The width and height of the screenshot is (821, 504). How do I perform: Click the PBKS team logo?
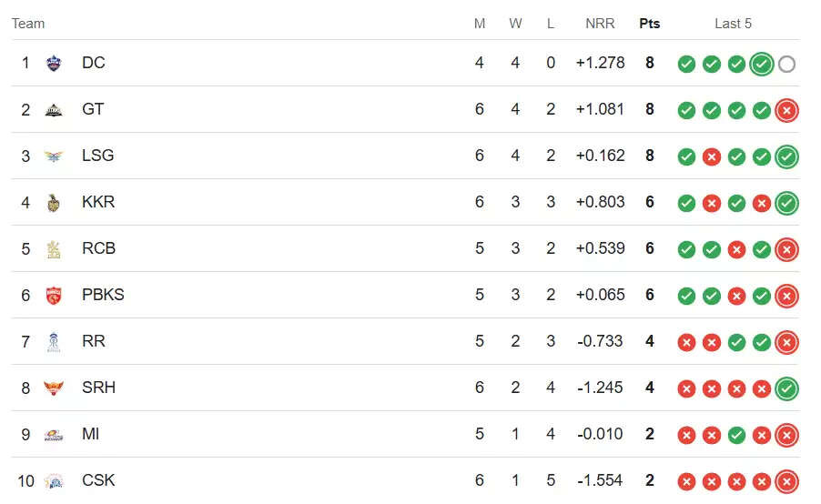pyautogui.click(x=54, y=295)
